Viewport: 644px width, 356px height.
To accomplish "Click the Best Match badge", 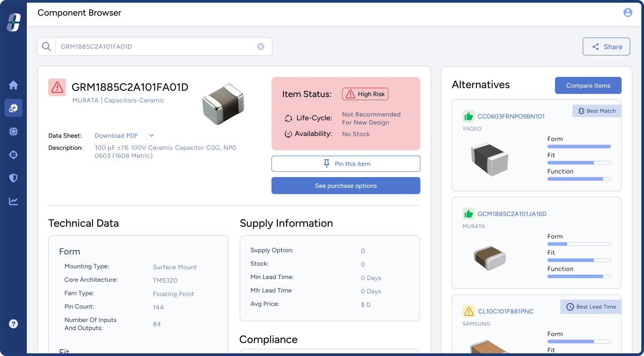I will click(x=597, y=111).
